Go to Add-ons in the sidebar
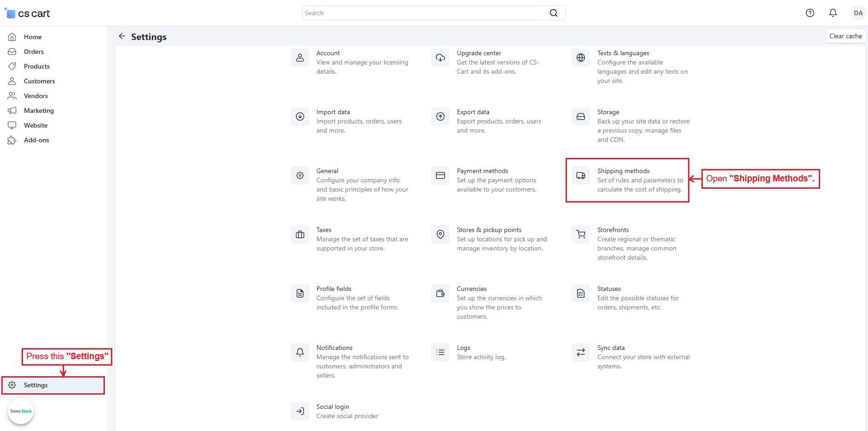This screenshot has height=431, width=868. point(36,140)
